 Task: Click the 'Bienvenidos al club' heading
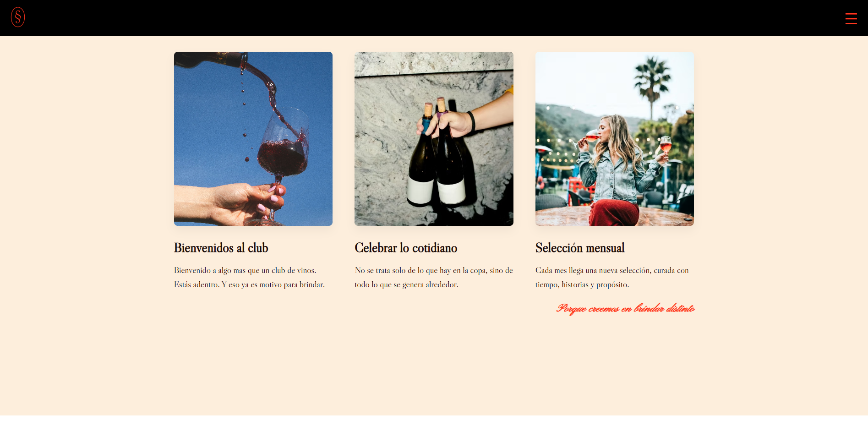tap(221, 248)
